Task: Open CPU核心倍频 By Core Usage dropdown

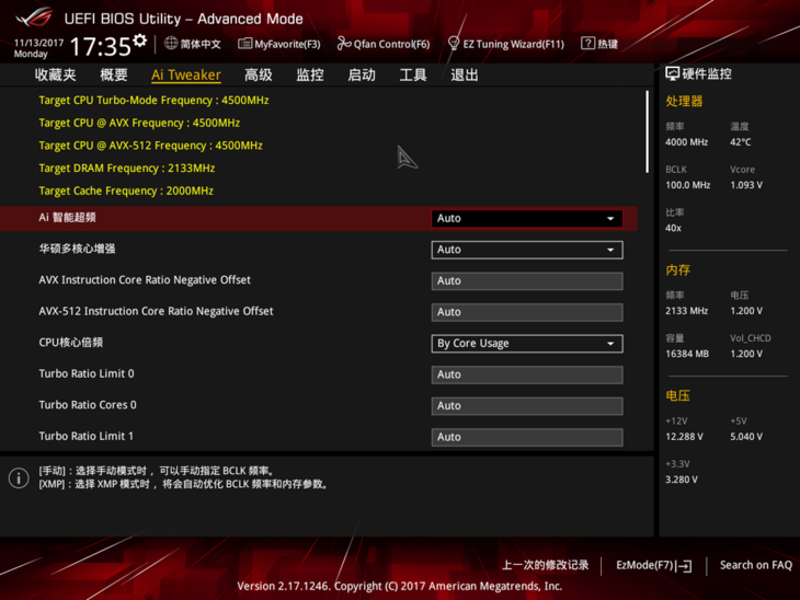Action: (527, 343)
